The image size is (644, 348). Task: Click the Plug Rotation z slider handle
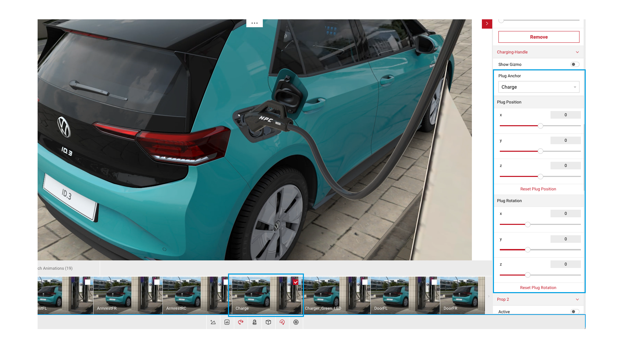(528, 275)
